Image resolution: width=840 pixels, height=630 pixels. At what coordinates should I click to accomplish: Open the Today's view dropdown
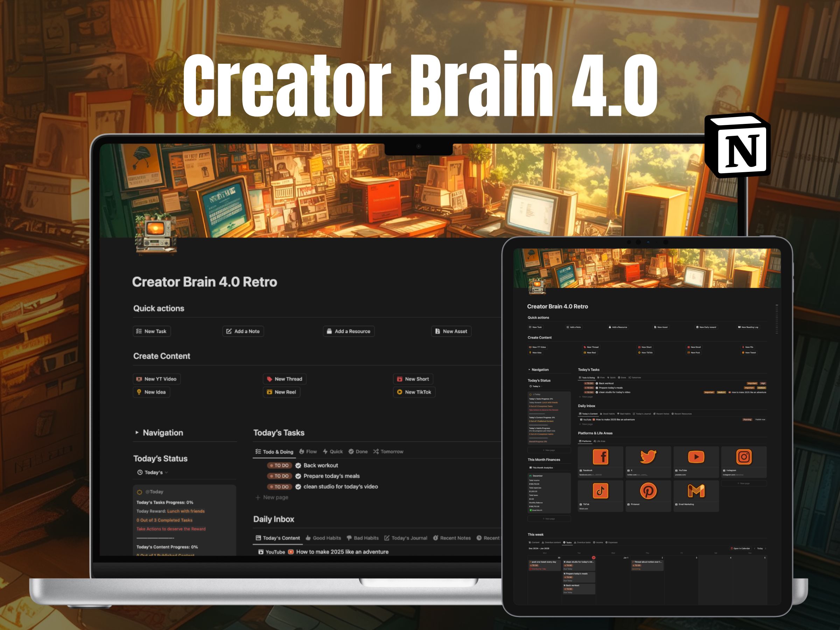pos(153,472)
